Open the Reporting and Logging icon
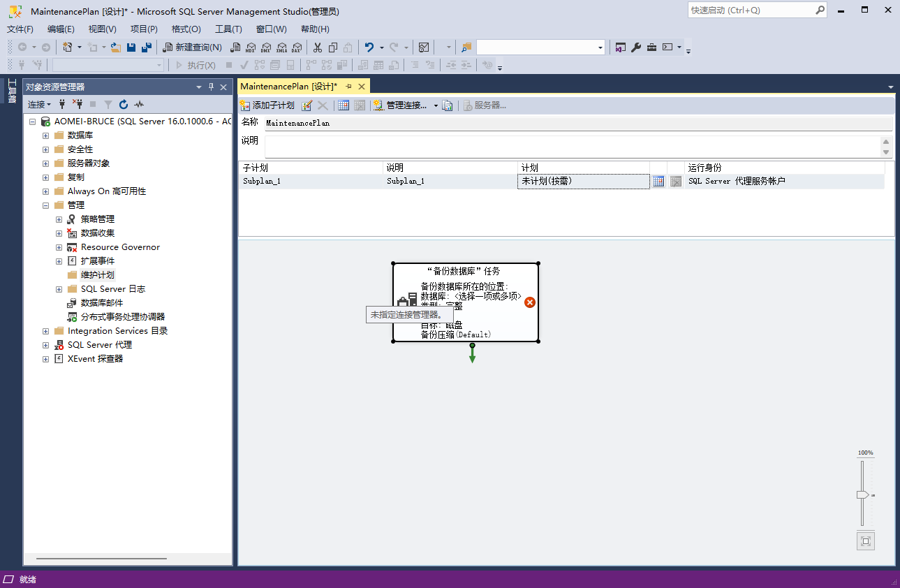 pos(448,105)
